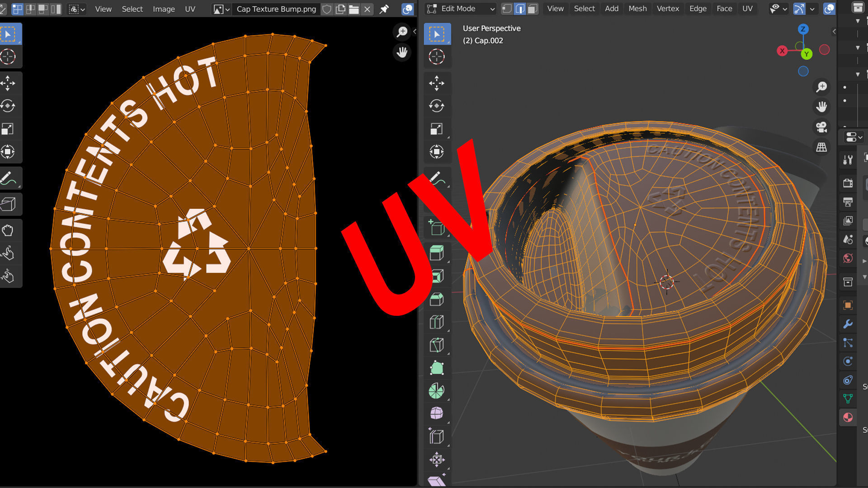
Task: Open the Add menu in 3D viewport
Action: click(x=611, y=9)
